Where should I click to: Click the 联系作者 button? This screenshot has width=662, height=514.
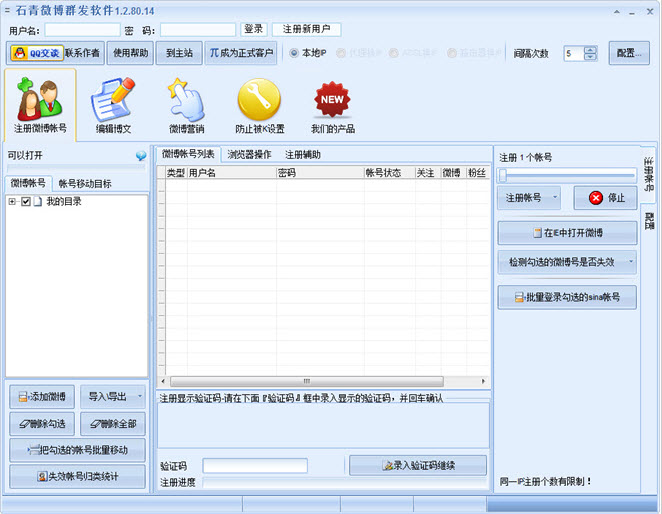(x=83, y=53)
